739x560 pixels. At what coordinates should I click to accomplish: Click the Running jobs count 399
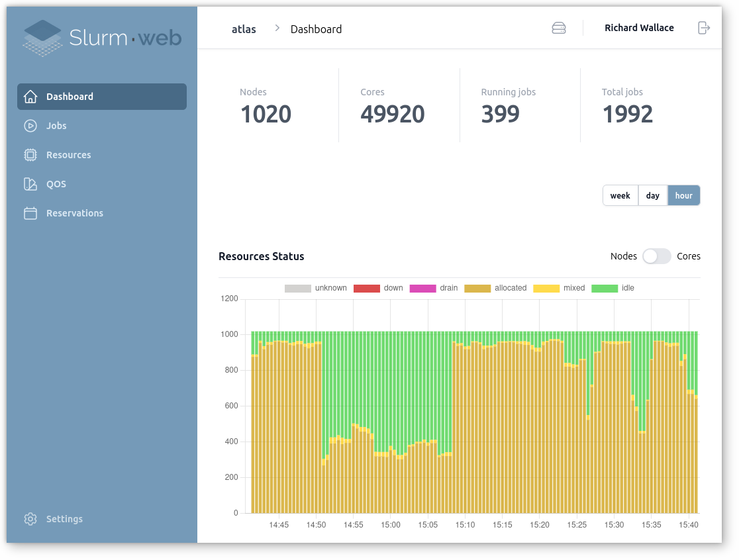(501, 114)
